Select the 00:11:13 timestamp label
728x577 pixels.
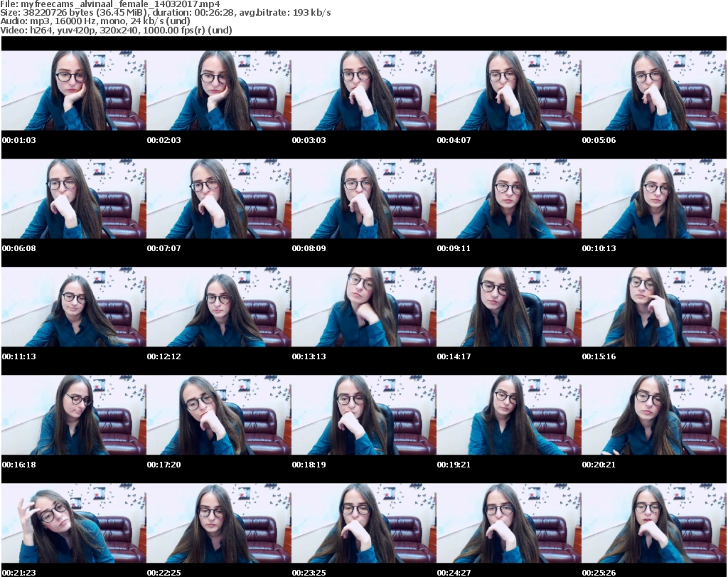coord(19,356)
